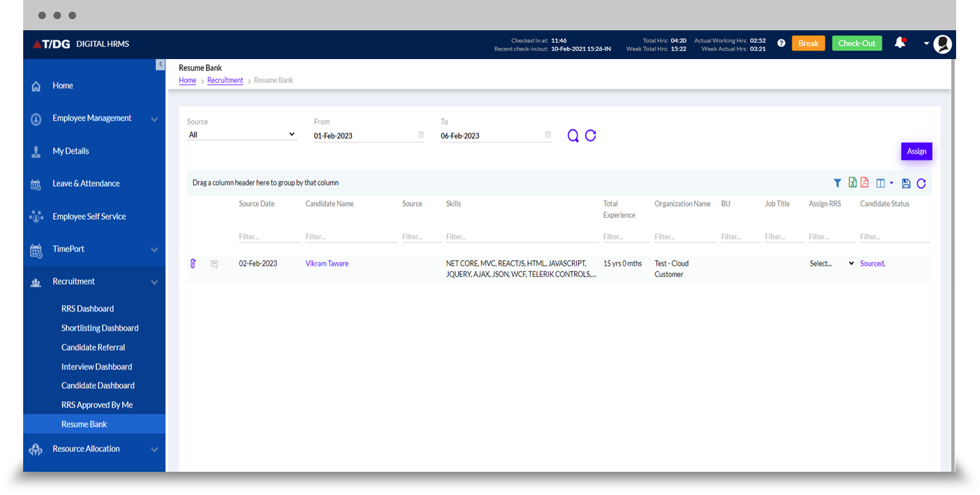Open the notifications bell
This screenshot has width=980, height=495.
tap(900, 43)
